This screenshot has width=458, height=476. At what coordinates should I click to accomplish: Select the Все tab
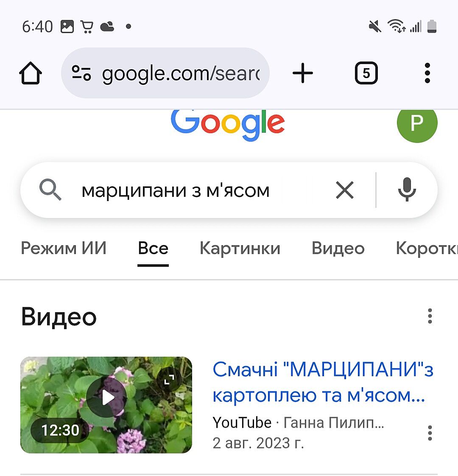coord(153,248)
